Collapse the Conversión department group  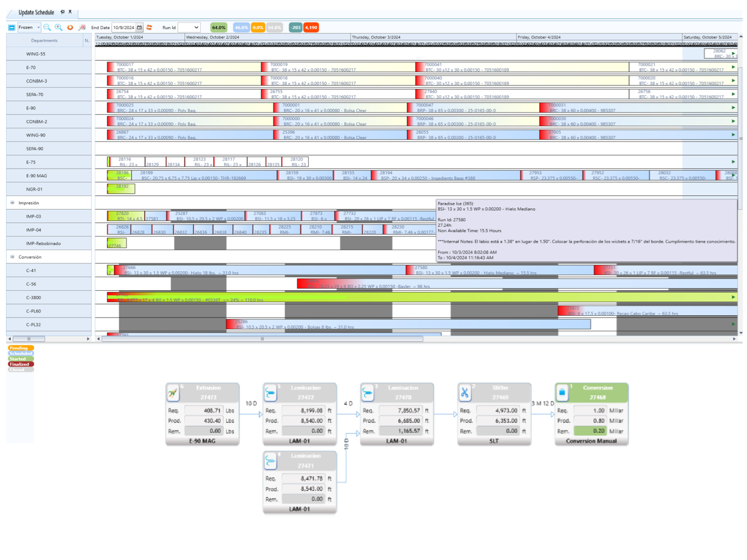tap(13, 257)
